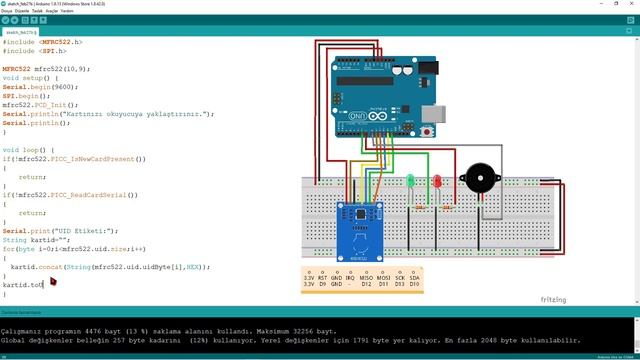Click the console output vertical scrollbar
This screenshot has height=360, width=640.
[637, 336]
